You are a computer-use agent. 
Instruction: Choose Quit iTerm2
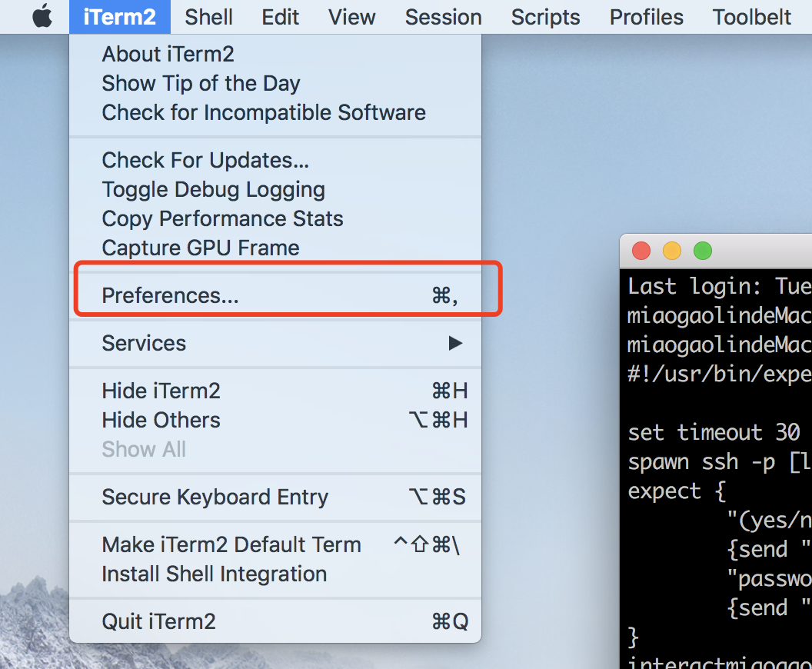click(x=275, y=621)
